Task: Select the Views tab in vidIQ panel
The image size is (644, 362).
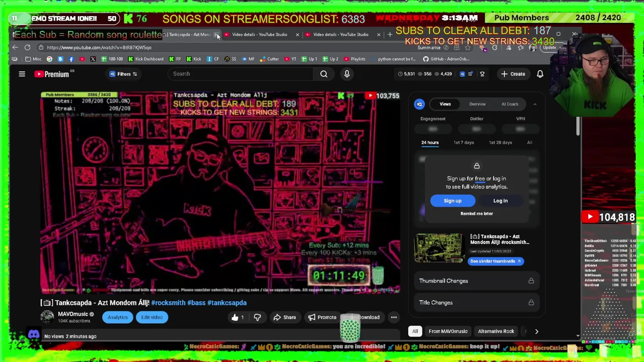Action: coord(445,104)
